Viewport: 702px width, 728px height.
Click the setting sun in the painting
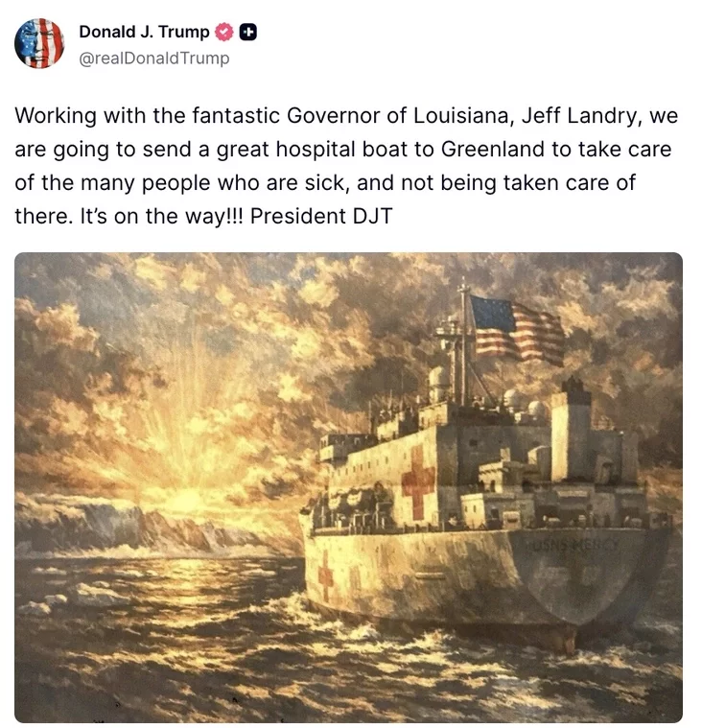coord(188,499)
